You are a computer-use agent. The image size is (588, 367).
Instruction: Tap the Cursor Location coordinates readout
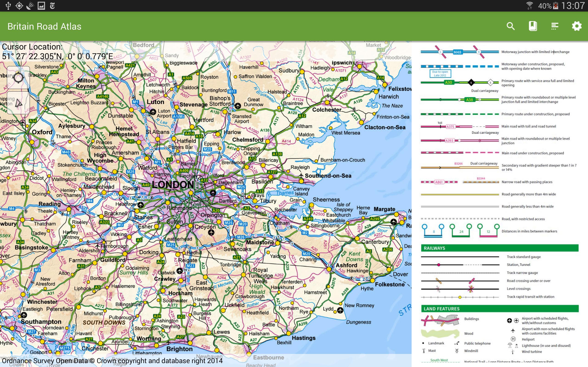click(x=57, y=51)
